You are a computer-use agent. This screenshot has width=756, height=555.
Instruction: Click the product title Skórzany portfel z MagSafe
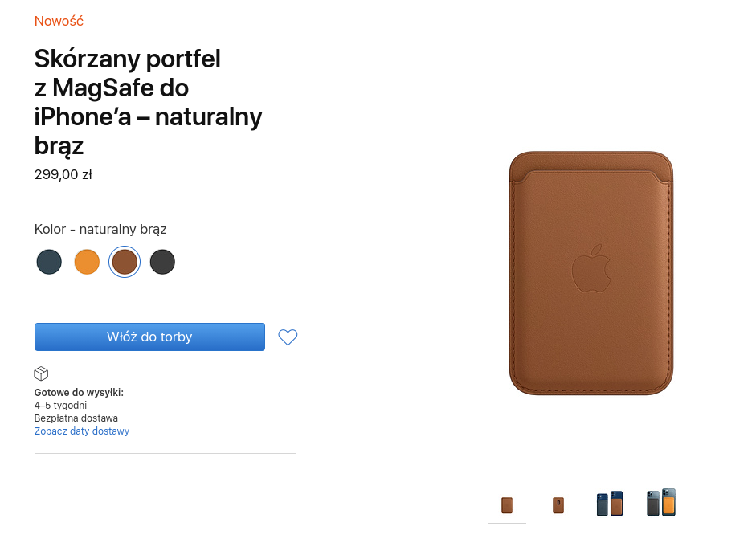148,102
